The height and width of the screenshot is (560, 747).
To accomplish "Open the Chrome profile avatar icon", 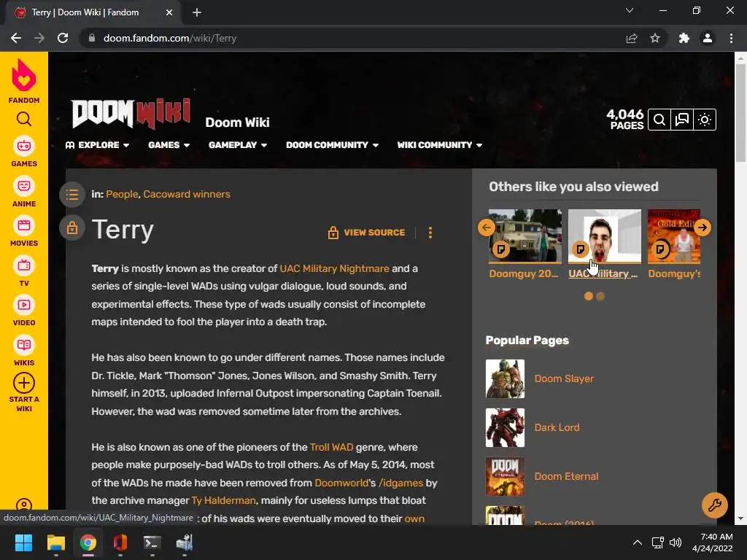I will tap(708, 38).
